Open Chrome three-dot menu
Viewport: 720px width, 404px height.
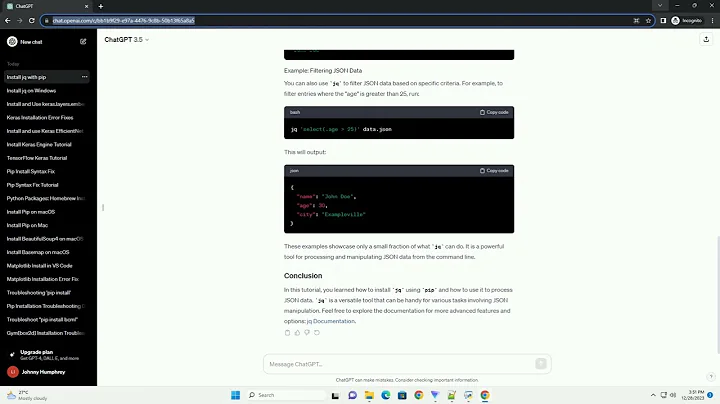712,21
